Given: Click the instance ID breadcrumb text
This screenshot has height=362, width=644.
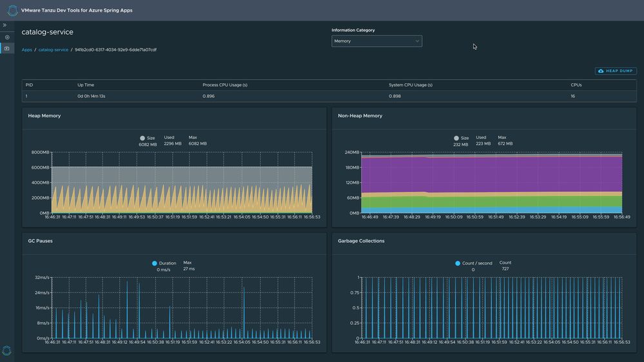Looking at the screenshot, I should click(x=115, y=50).
